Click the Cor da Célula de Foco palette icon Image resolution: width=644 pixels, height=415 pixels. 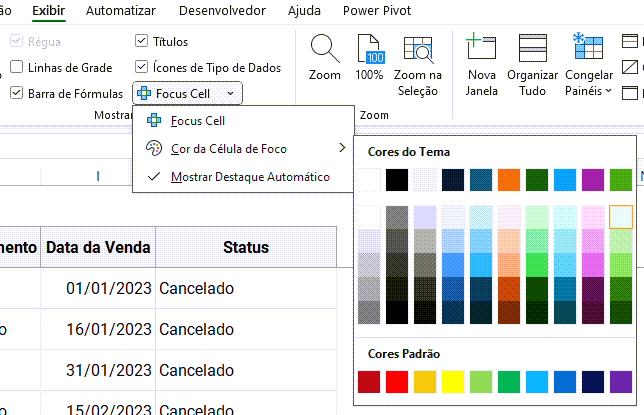click(x=153, y=149)
